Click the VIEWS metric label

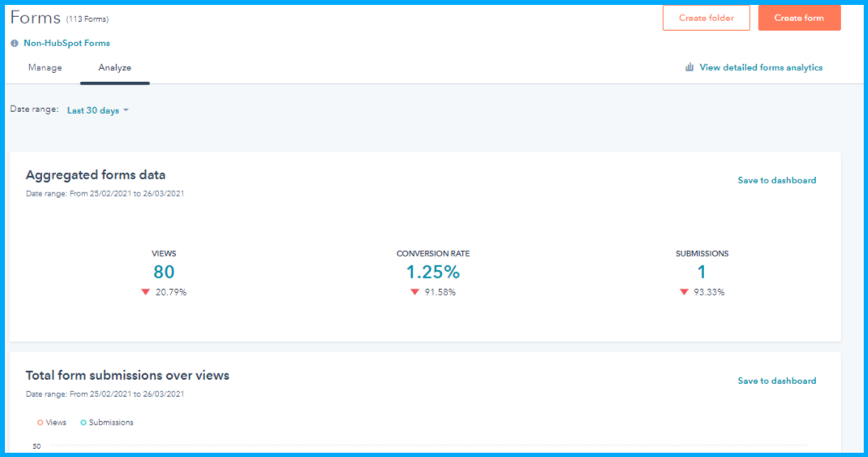point(164,254)
